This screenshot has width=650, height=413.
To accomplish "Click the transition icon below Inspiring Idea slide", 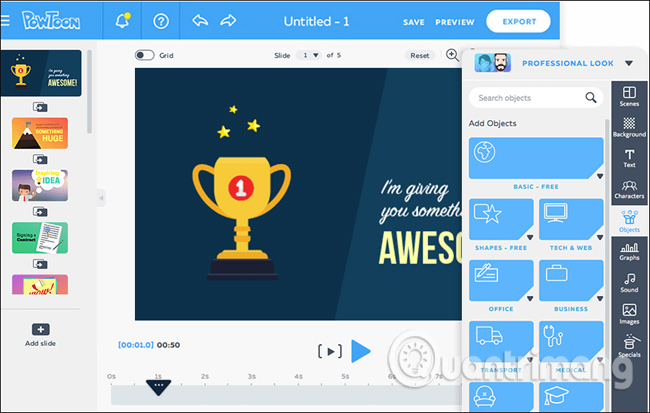I will click(x=40, y=212).
